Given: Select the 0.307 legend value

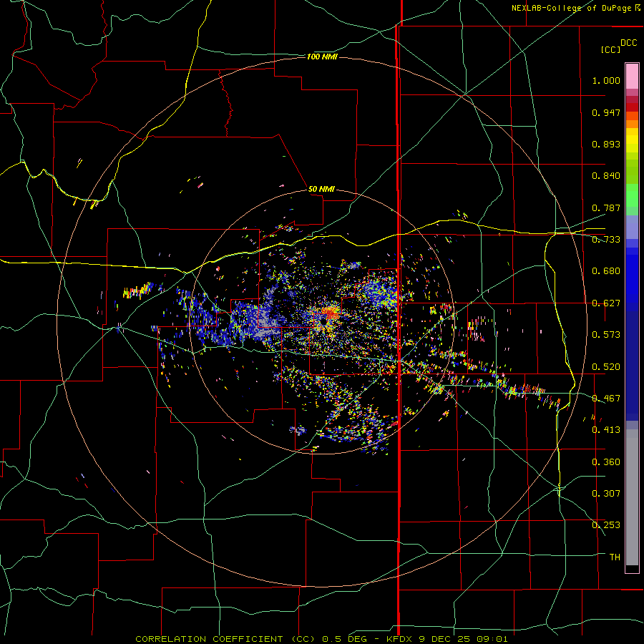Looking at the screenshot, I should click(606, 494).
